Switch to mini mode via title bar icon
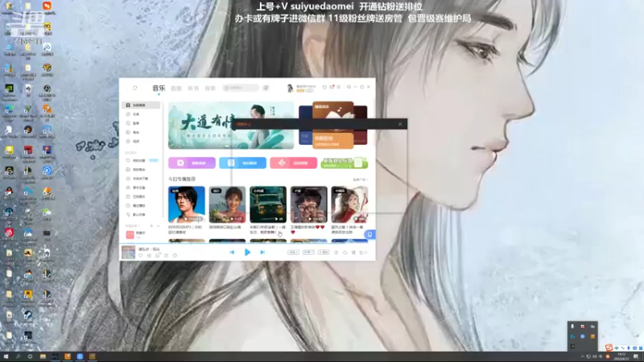Image resolution: width=644 pixels, height=362 pixels. point(349,87)
